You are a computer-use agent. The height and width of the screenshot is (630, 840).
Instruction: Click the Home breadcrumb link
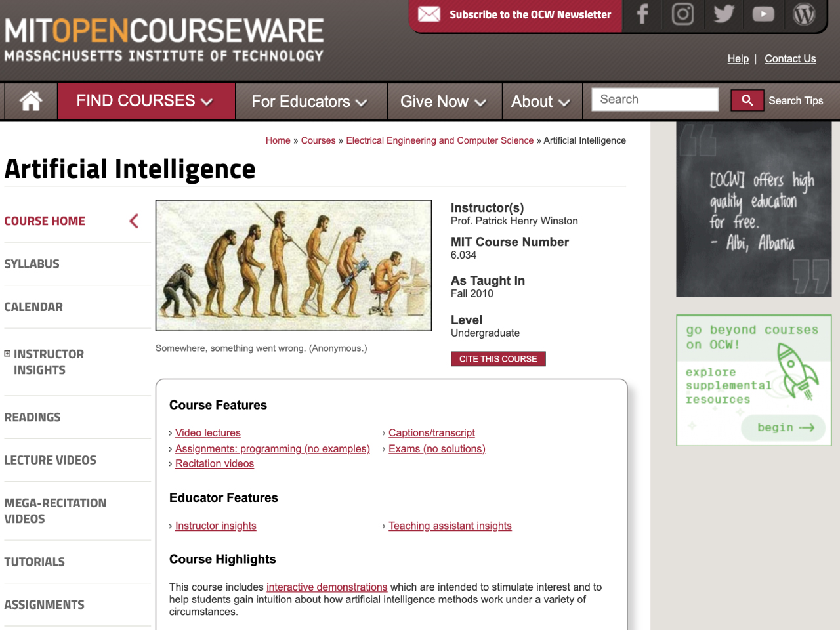[278, 140]
